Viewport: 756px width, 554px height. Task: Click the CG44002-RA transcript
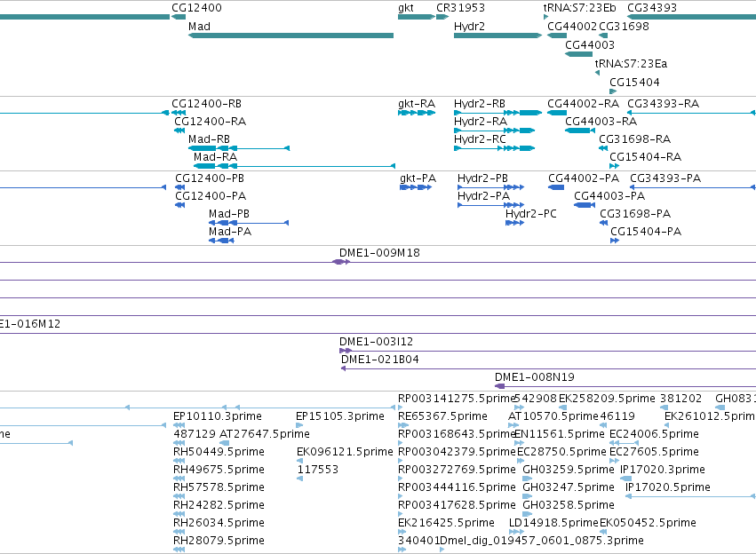583,104
